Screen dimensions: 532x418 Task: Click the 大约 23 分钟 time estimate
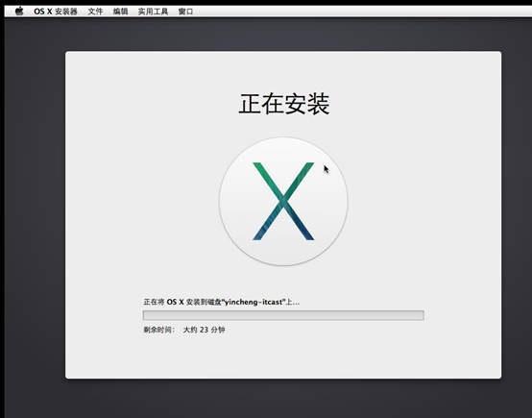pyautogui.click(x=204, y=330)
